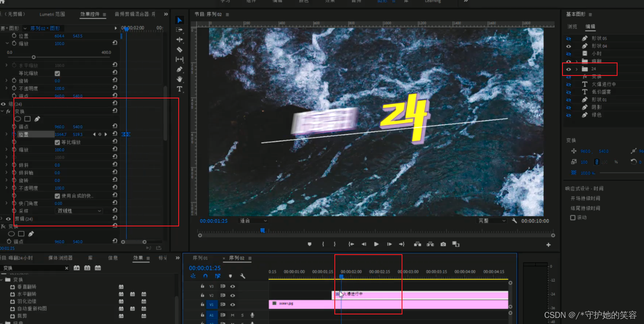Click the Add/Remove keyframe button in 位置 row
644x324 pixels.
100,134
